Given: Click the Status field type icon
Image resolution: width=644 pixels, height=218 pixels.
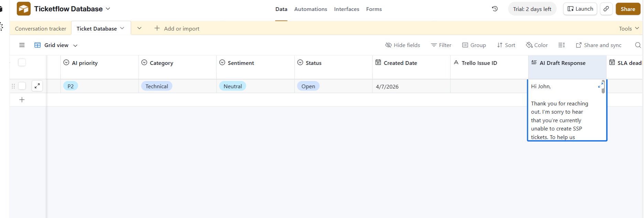Looking at the screenshot, I should pos(300,62).
